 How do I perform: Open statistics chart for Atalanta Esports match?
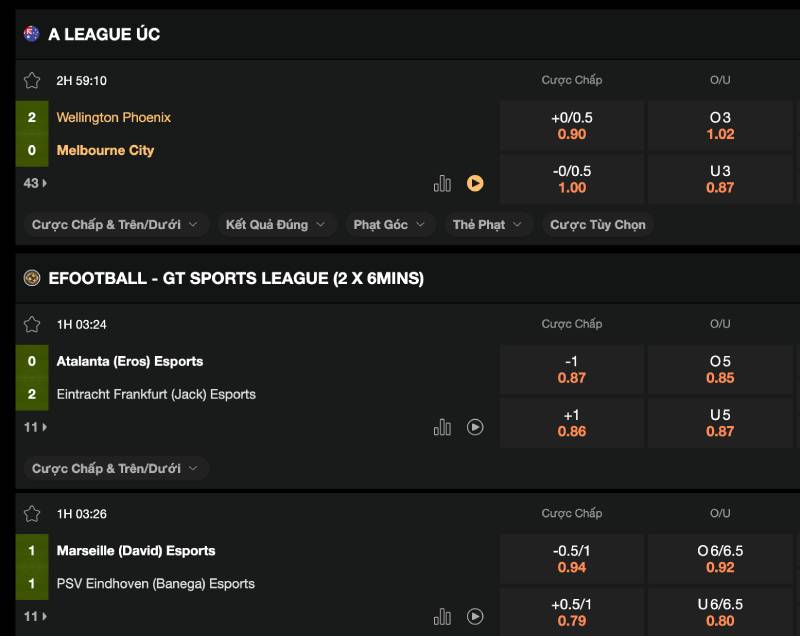coord(442,427)
